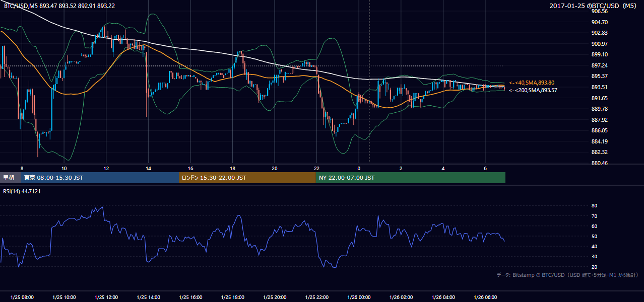Screen dimensions: 644x302
Task: Click hour 0 on the price chart time axis
Action: (x=359, y=168)
